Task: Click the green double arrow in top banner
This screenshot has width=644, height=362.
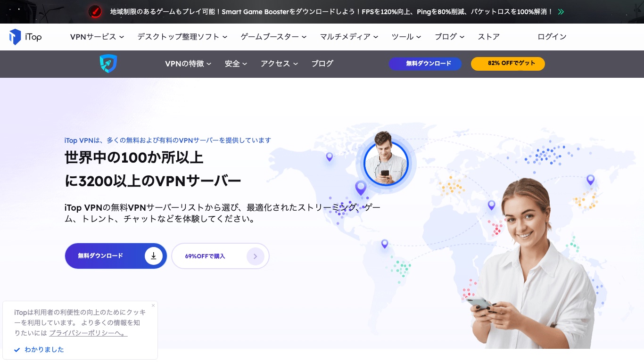Action: pyautogui.click(x=561, y=12)
